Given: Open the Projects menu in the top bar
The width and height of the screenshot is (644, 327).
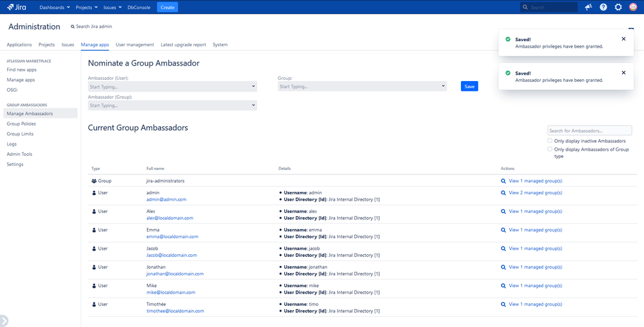Looking at the screenshot, I should coord(86,7).
